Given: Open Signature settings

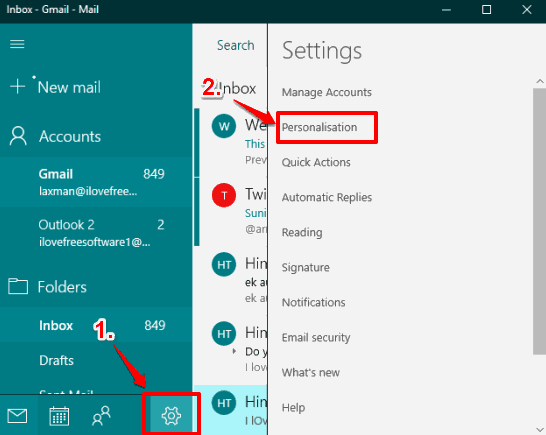Looking at the screenshot, I should [305, 267].
